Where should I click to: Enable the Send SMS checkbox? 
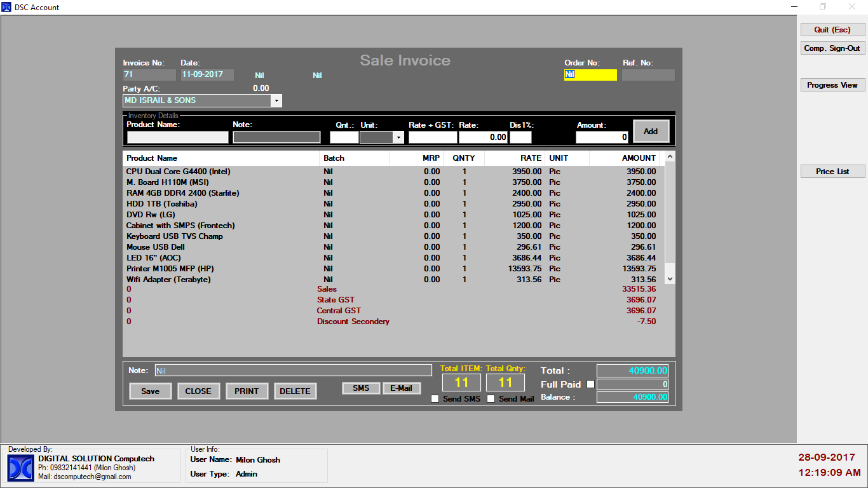pyautogui.click(x=435, y=399)
